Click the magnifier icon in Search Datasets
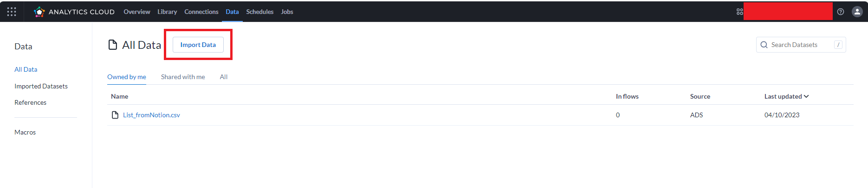This screenshot has height=188, width=868. (x=764, y=45)
